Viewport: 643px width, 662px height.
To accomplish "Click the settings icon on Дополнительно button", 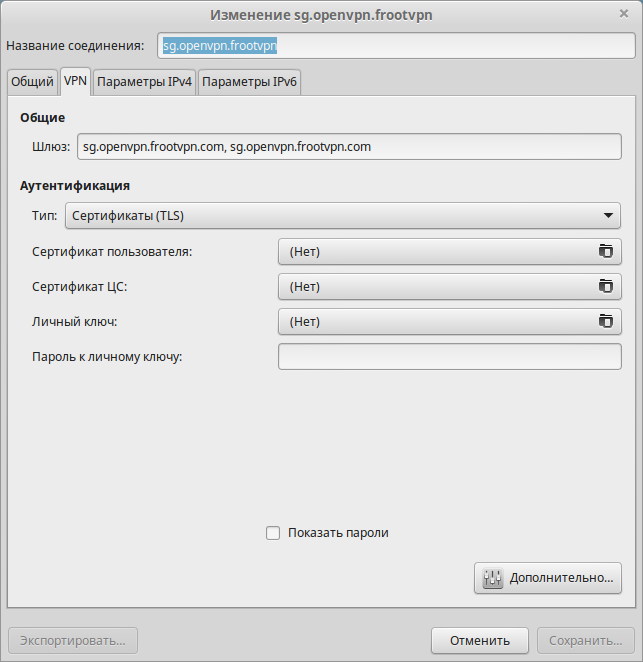I will (x=492, y=578).
